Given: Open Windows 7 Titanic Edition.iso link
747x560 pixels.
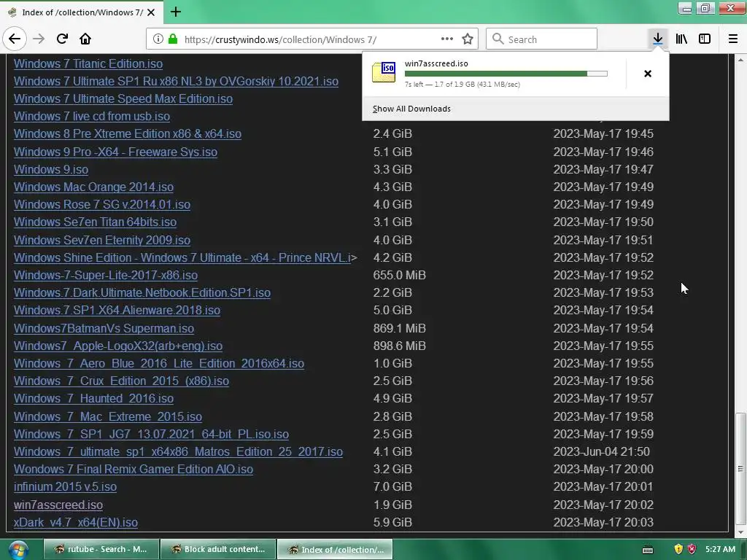Looking at the screenshot, I should [88, 64].
